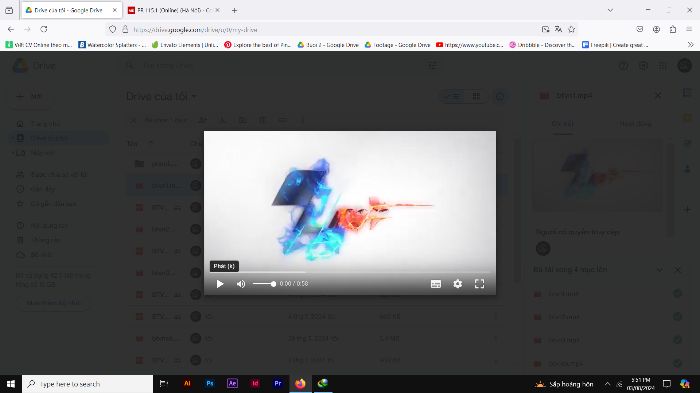This screenshot has width=700, height=393.
Task: Click the video progress bar
Action: (x=350, y=272)
